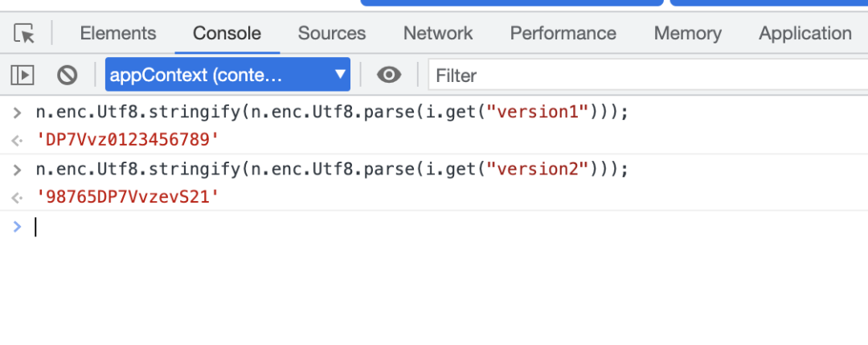Screen dimensions: 868x345
Task: Click the output string 'DP7Vvz0123456789'
Action: coord(128,141)
